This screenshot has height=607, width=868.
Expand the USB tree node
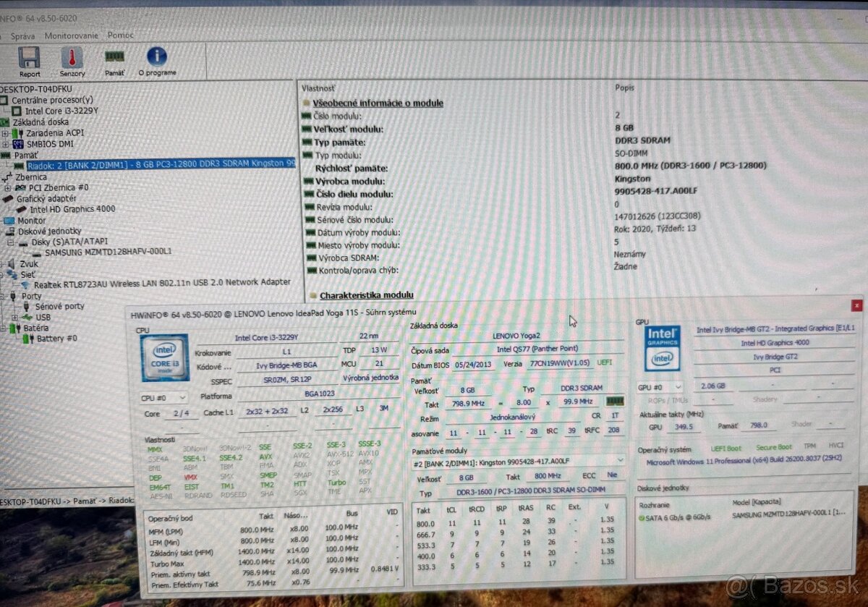tap(15, 318)
